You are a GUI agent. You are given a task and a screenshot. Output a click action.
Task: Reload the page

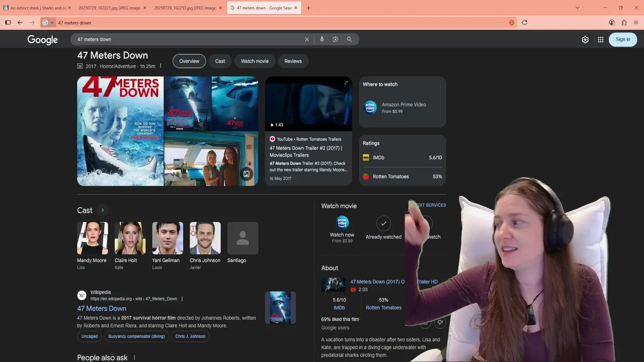(x=525, y=23)
